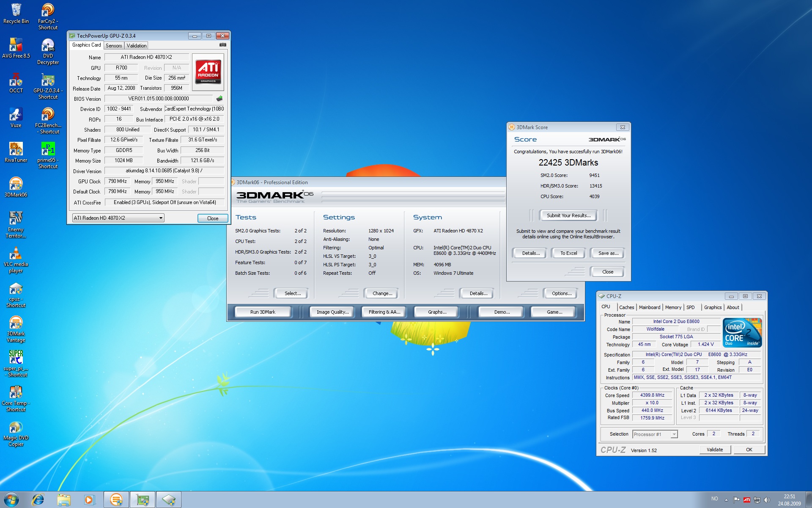Show hidden system tray icons arrow
Image resolution: width=812 pixels, height=508 pixels.
tap(726, 500)
